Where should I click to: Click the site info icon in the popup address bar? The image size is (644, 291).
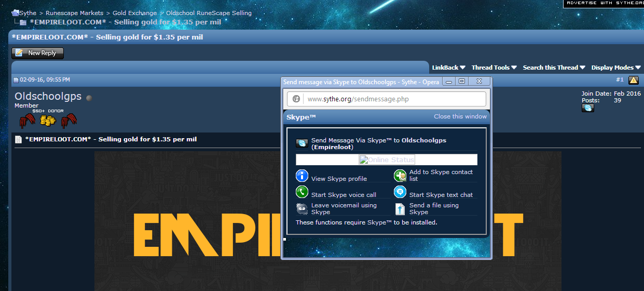tap(296, 99)
